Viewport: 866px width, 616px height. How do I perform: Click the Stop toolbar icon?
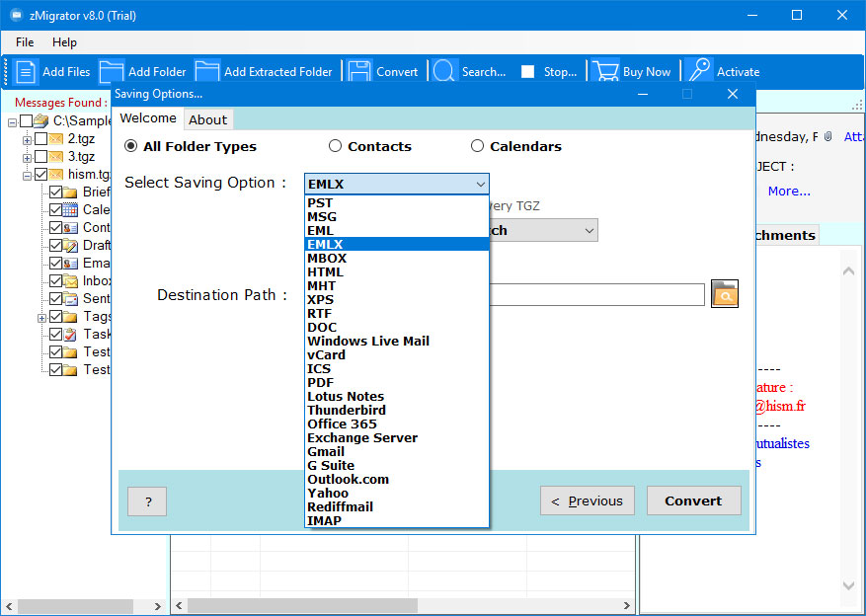527,72
